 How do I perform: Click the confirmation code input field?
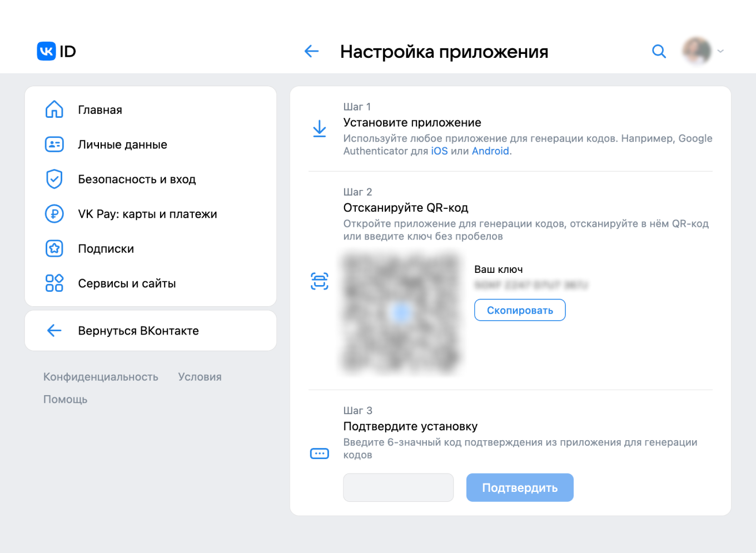tap(398, 487)
